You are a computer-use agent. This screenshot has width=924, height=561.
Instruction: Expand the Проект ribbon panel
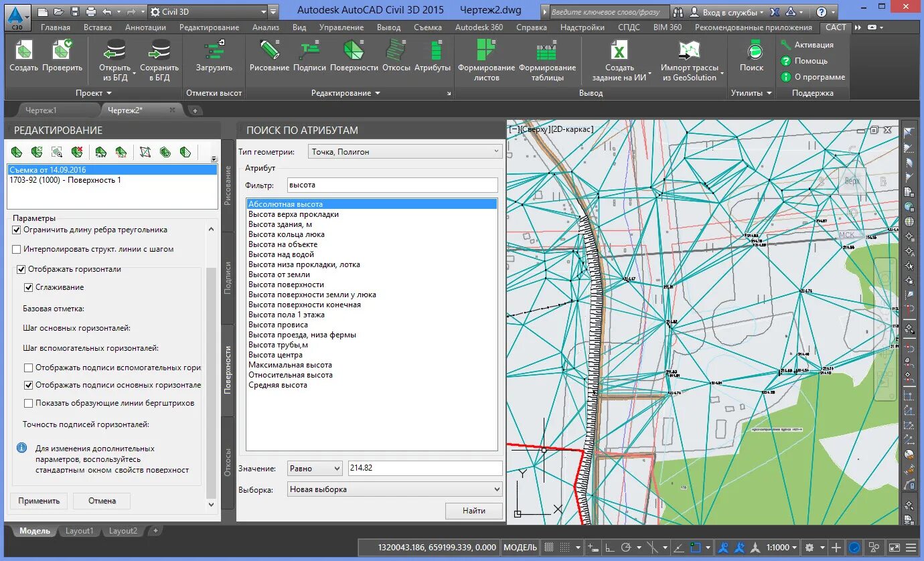[x=93, y=93]
